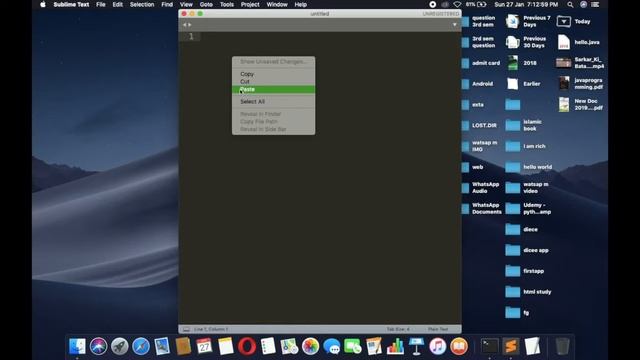Open Photos from the dock

coord(311,347)
